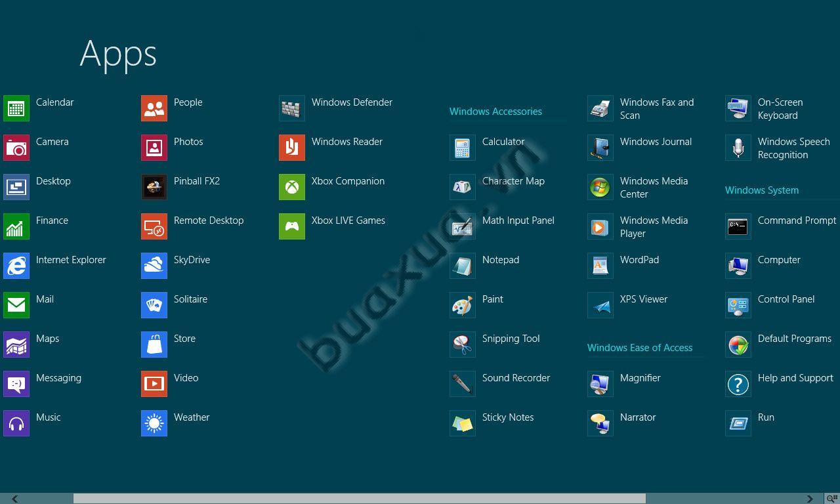Open Sound Recorder microphone icon
The height and width of the screenshot is (504, 840).
pyautogui.click(x=463, y=384)
